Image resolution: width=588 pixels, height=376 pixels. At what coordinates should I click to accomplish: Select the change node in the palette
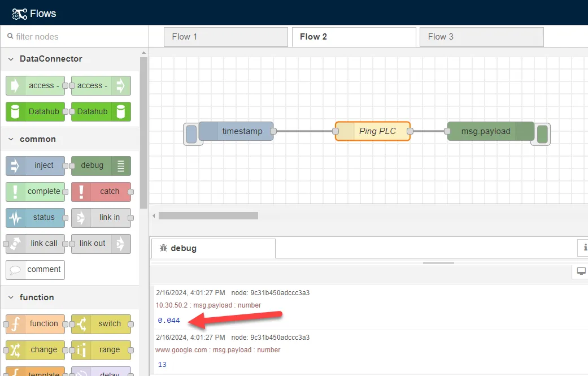(x=35, y=350)
